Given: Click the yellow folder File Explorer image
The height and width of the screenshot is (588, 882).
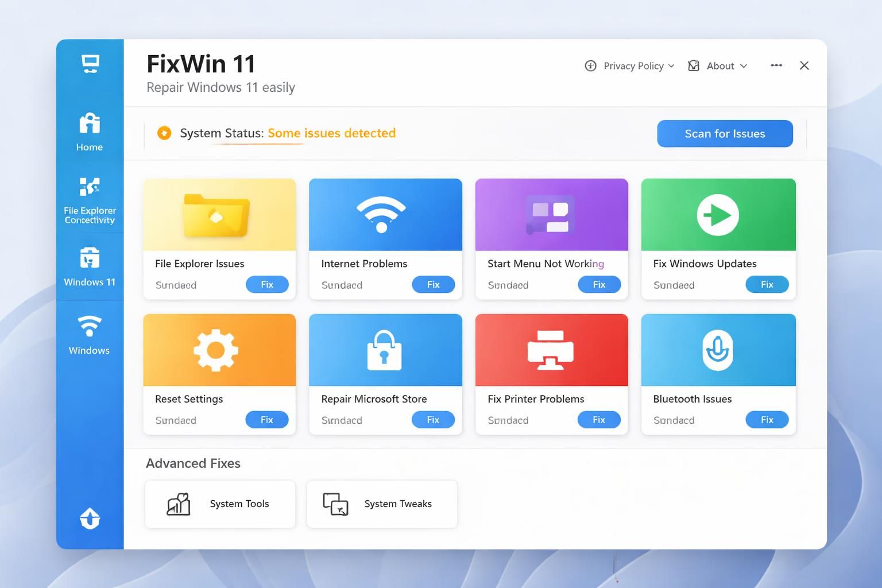Looking at the screenshot, I should point(216,215).
